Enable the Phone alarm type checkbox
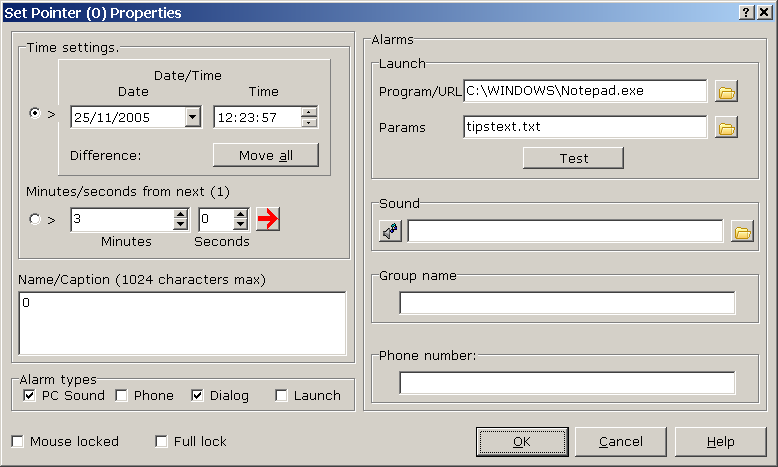 coord(121,396)
